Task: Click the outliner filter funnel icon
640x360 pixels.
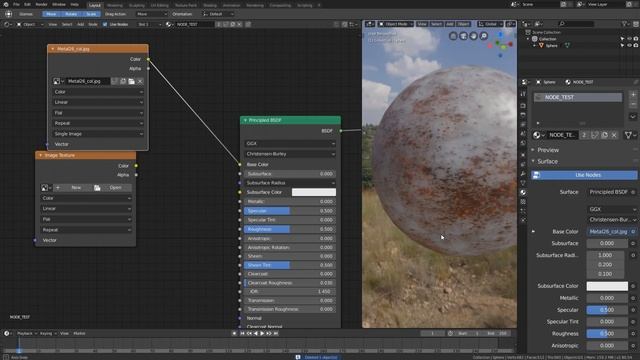Action: pos(624,24)
